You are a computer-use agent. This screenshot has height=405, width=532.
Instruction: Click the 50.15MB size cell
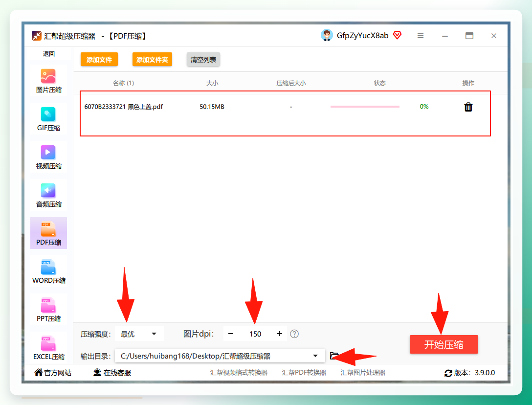[212, 107]
